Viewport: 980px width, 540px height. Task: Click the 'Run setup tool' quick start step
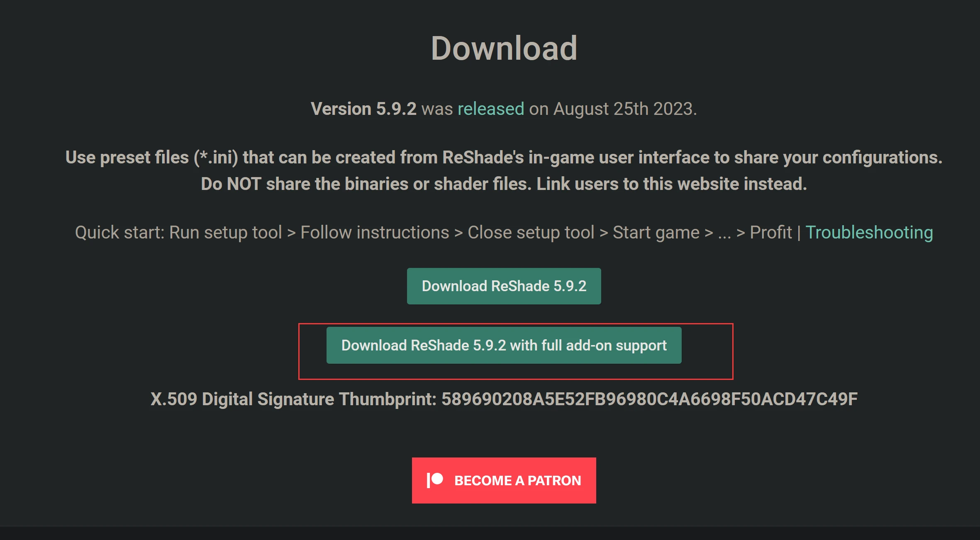click(x=226, y=232)
